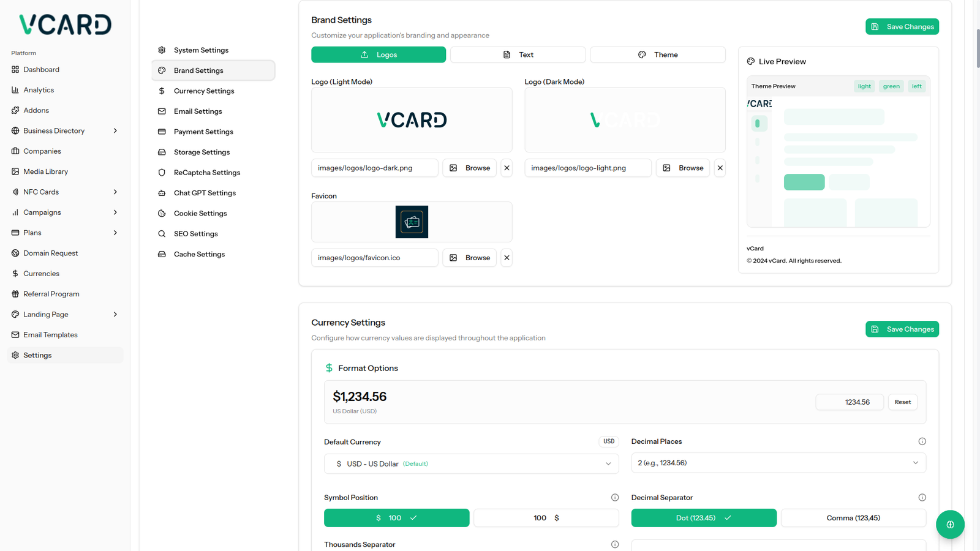Screen dimensions: 980x551
Task: Switch to the Theme tab
Action: click(657, 54)
